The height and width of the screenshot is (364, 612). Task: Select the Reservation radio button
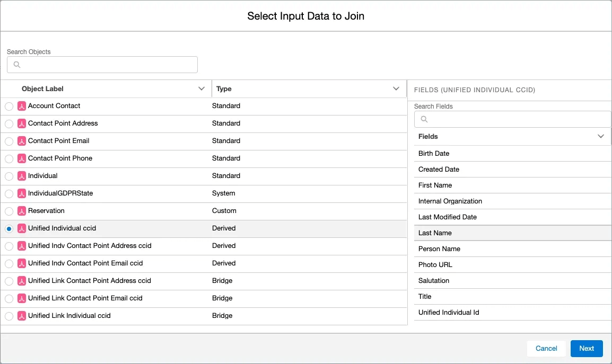point(8,210)
